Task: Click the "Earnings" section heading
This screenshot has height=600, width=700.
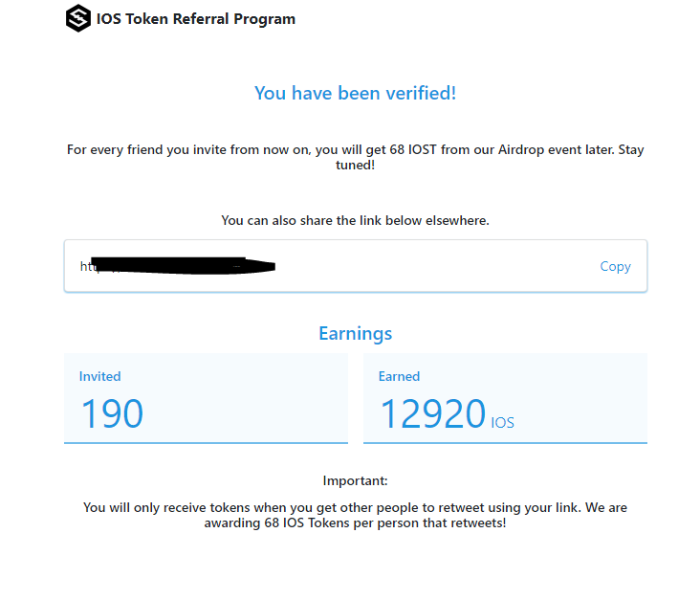Action: coord(355,333)
